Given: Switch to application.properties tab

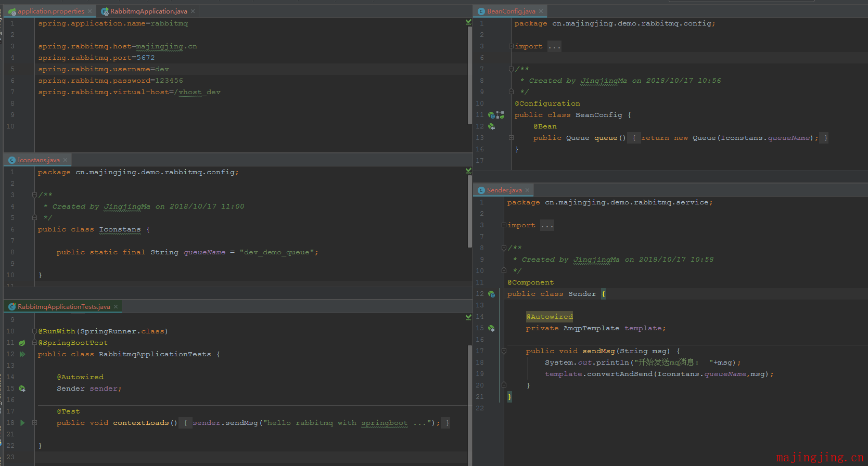Looking at the screenshot, I should (x=50, y=11).
